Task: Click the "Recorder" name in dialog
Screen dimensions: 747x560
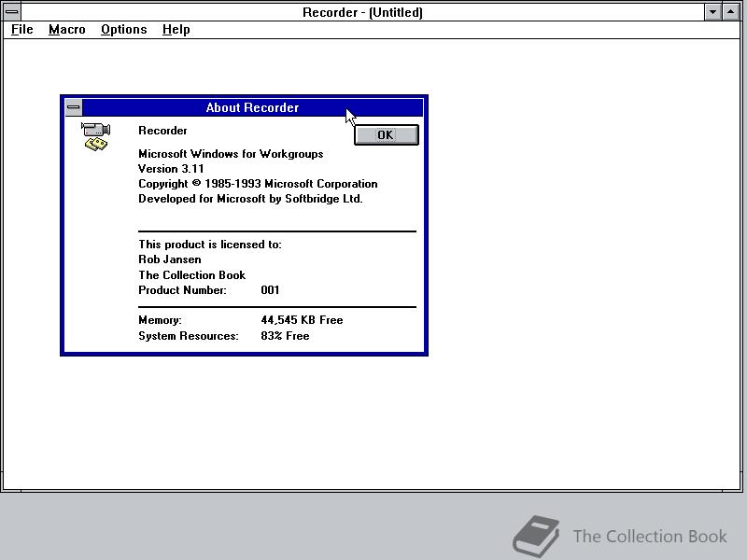Action: point(162,131)
